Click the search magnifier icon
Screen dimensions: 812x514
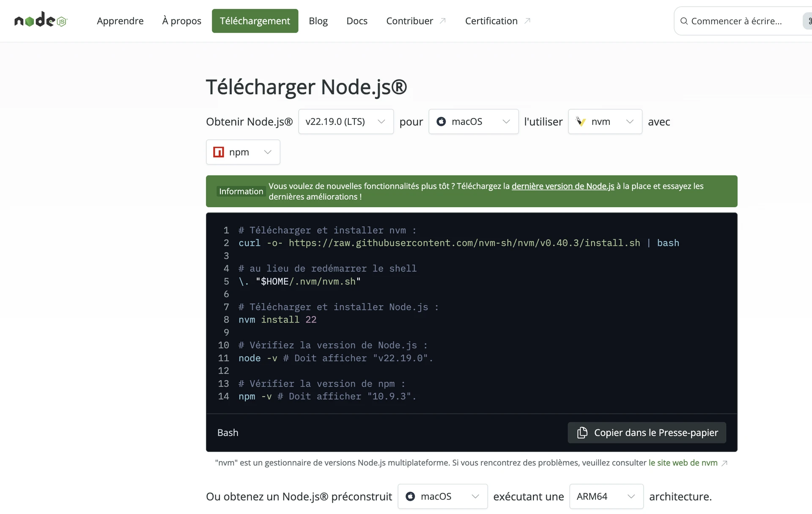click(x=683, y=21)
